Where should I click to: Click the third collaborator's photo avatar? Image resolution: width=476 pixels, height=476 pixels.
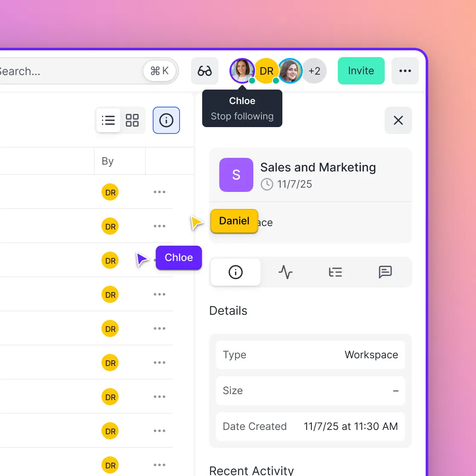tap(290, 71)
